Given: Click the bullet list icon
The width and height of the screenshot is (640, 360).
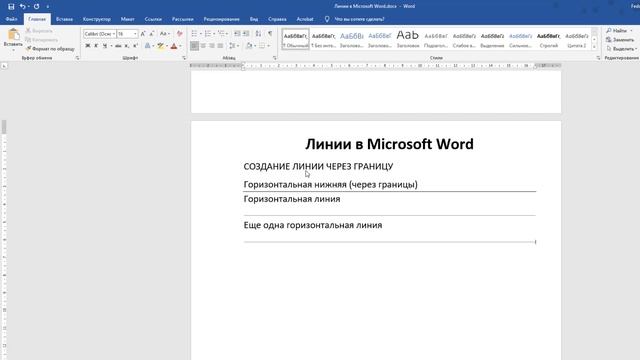Looking at the screenshot, I should tap(194, 33).
